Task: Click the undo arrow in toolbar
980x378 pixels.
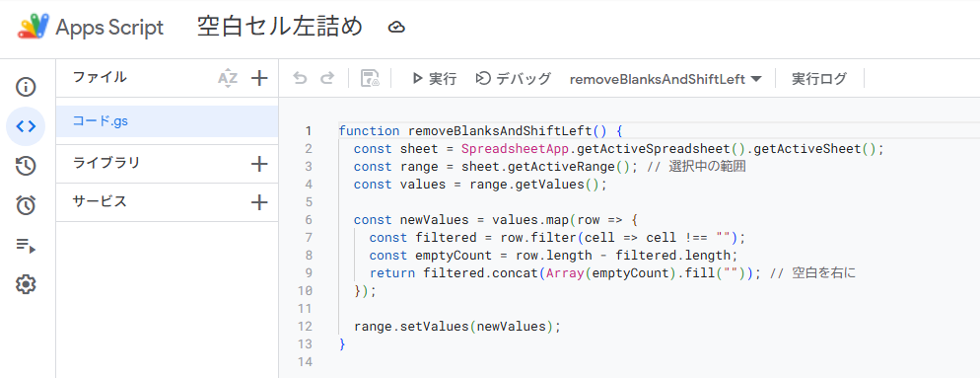Action: pyautogui.click(x=300, y=78)
